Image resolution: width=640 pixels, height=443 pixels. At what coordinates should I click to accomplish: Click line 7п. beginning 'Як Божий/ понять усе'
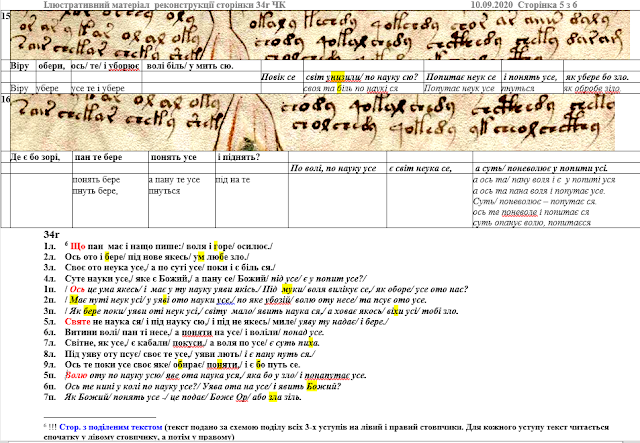pyautogui.click(x=183, y=397)
